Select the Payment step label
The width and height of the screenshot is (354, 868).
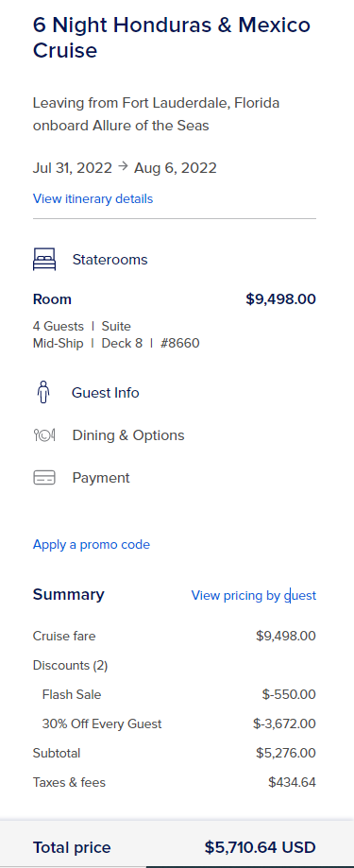pos(101,478)
